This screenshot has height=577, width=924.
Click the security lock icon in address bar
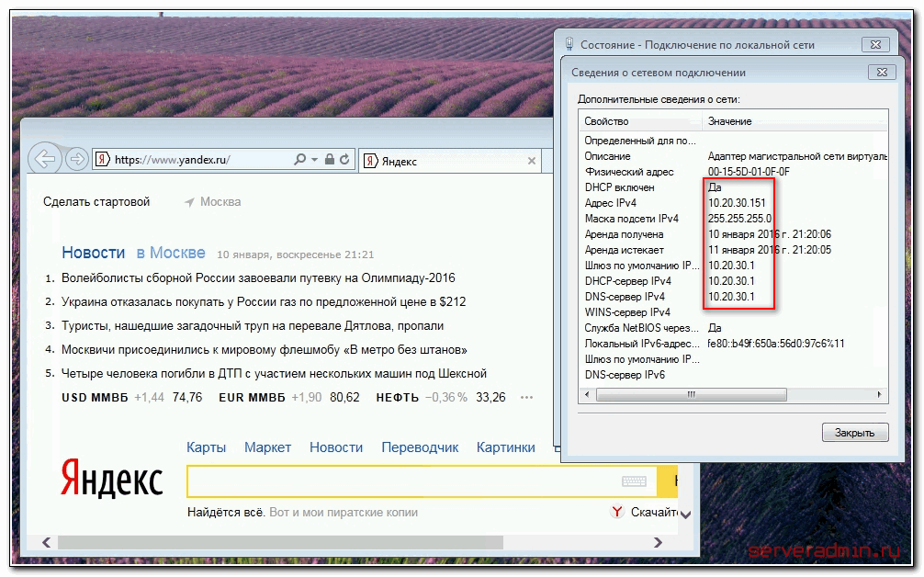point(330,159)
